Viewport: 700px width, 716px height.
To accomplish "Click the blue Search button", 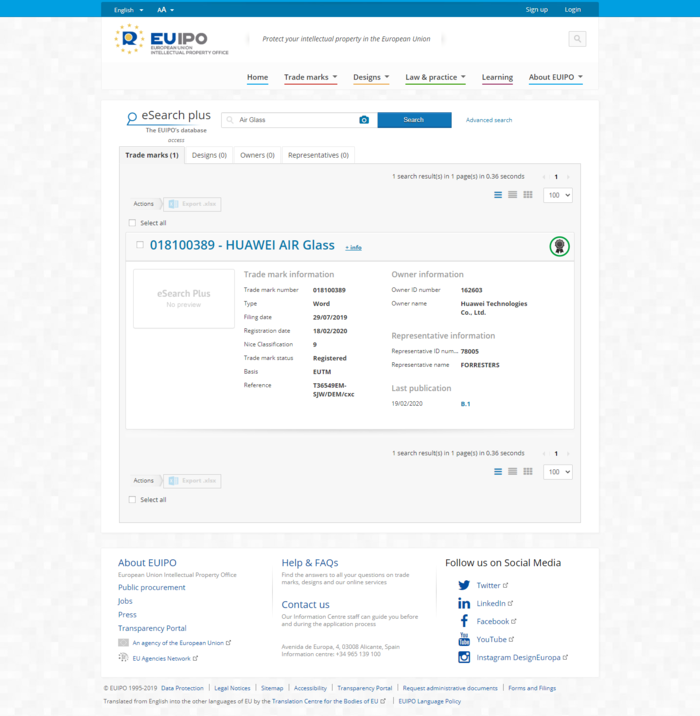I will pyautogui.click(x=414, y=120).
